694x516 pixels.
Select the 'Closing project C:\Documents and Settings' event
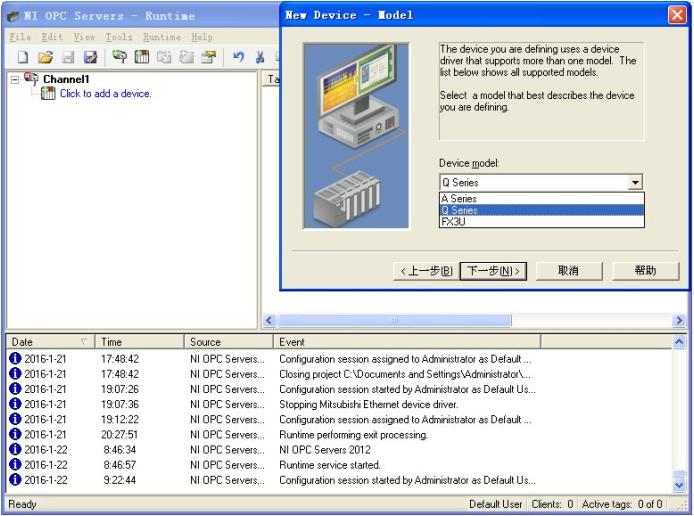405,374
